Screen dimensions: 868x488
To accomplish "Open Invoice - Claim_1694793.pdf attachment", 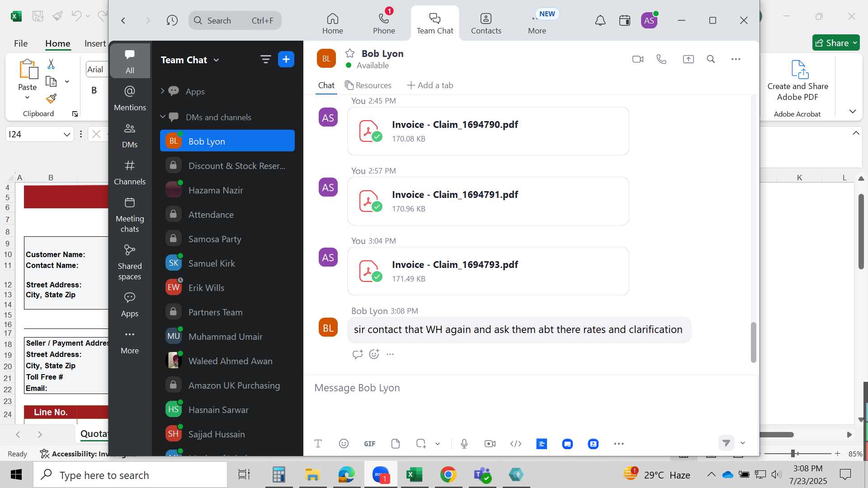I will (488, 271).
